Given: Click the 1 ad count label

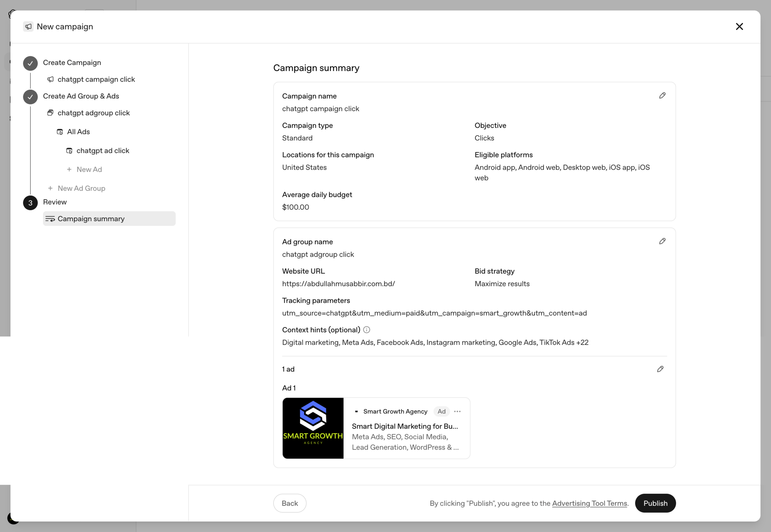Looking at the screenshot, I should [288, 369].
